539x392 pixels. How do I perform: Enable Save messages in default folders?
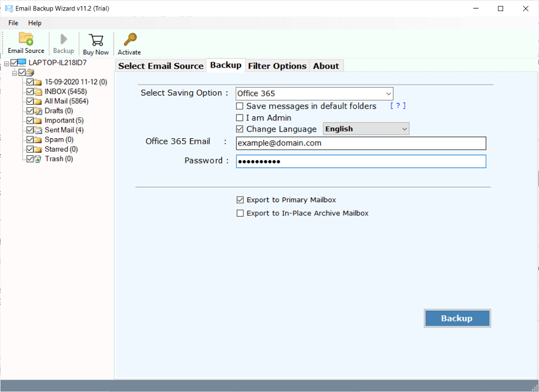coord(239,106)
